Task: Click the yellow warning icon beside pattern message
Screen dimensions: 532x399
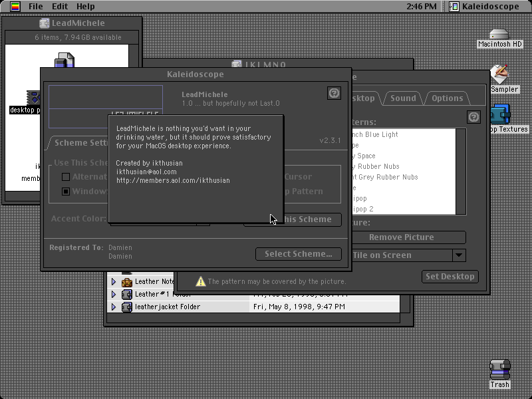Action: point(201,281)
